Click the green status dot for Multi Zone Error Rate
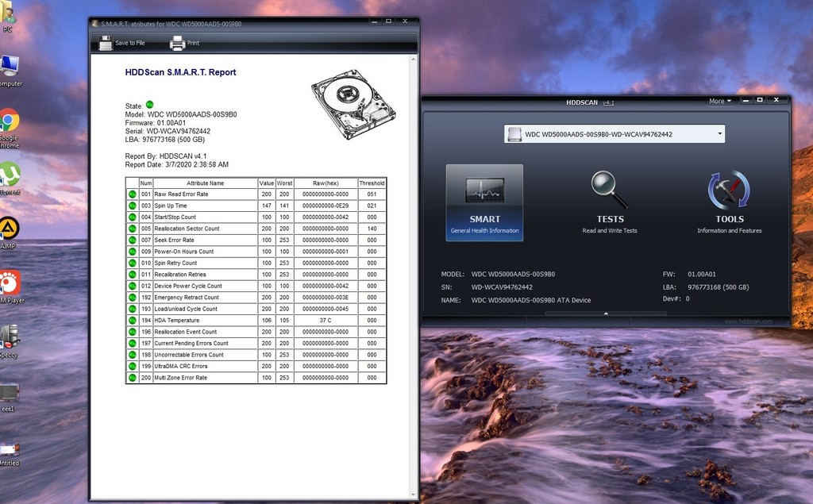This screenshot has width=813, height=504. pyautogui.click(x=133, y=378)
